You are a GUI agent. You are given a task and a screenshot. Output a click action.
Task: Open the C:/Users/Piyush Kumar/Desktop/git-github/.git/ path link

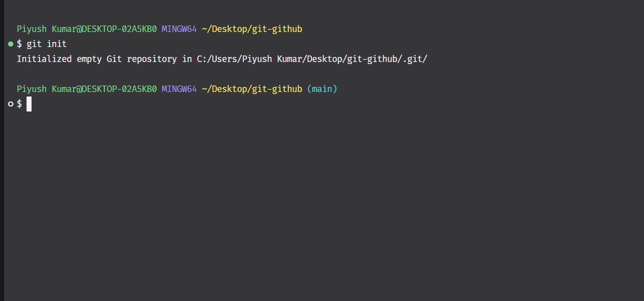tap(312, 59)
